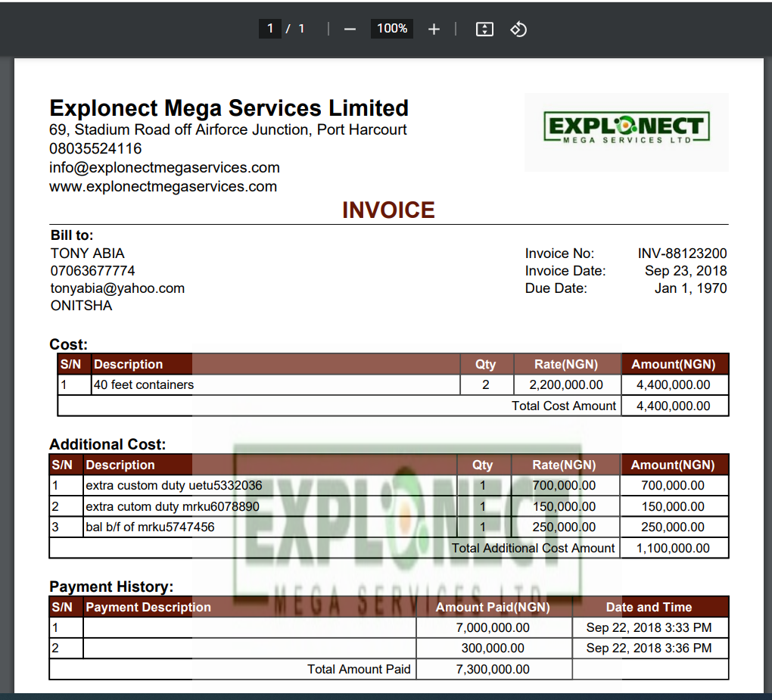This screenshot has width=772, height=700.
Task: Click the Explonect logo in the header
Action: [626, 129]
